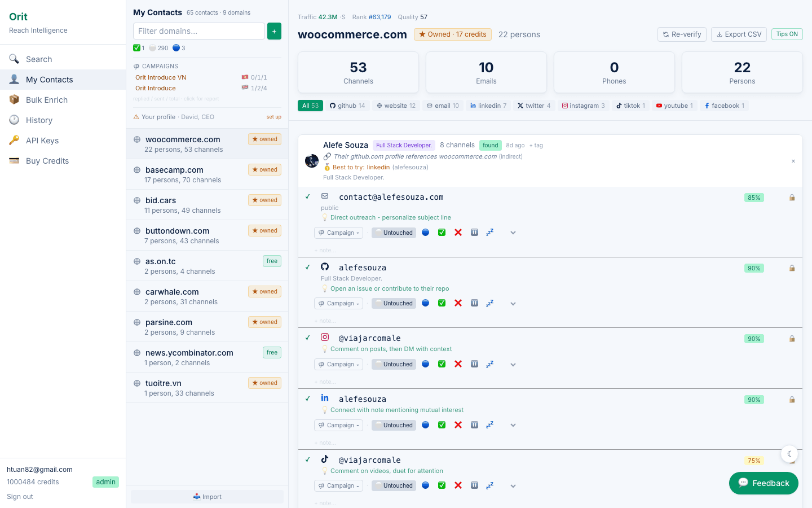Click the Re-verify button

682,34
